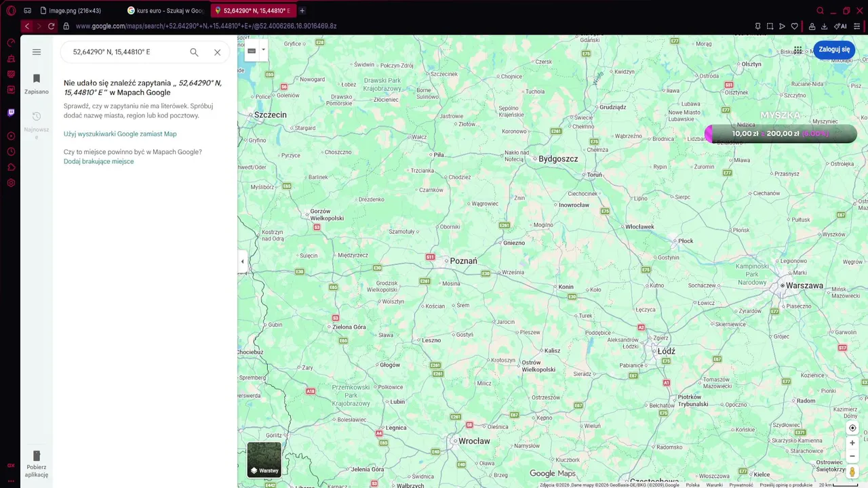Open the AI assistant button
Screen dimensions: 868x488
(841, 26)
